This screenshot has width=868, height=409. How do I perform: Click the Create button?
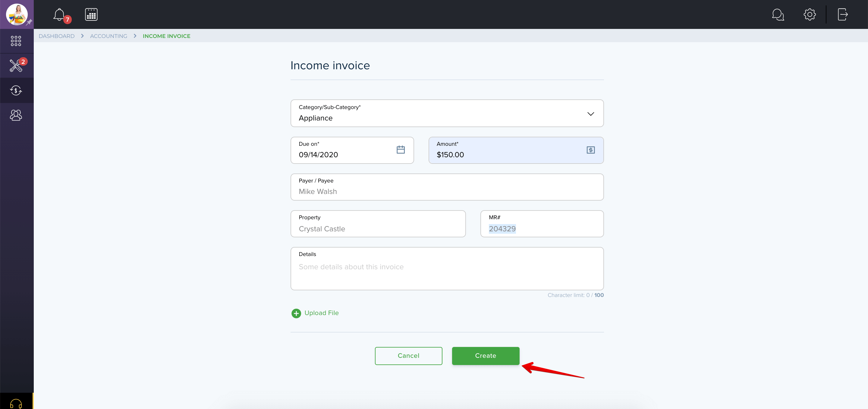(x=486, y=356)
